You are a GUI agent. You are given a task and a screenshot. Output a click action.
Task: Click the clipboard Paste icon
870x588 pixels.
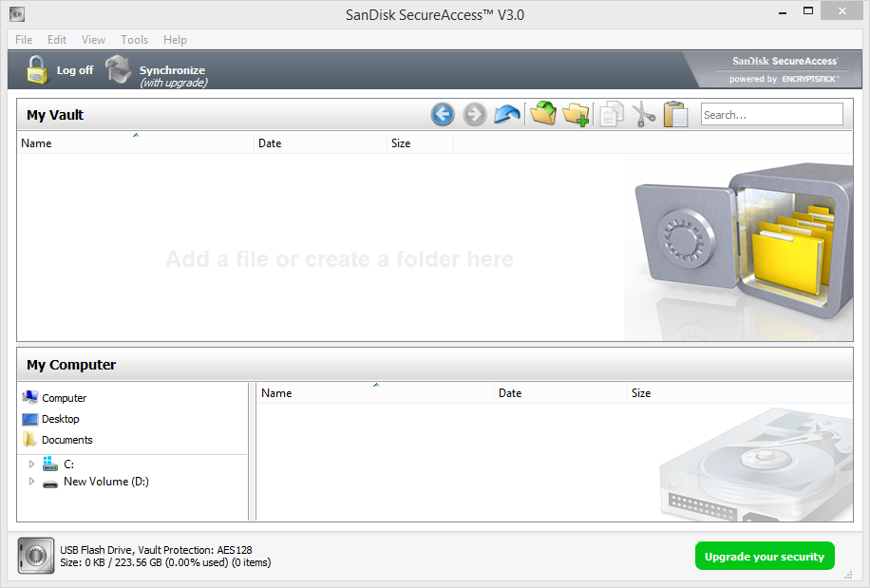click(676, 114)
